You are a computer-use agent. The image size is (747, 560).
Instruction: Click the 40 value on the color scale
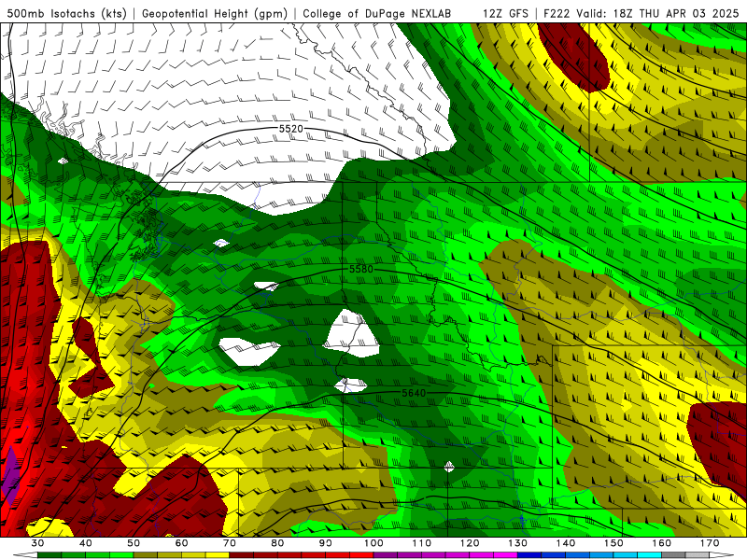click(x=85, y=543)
